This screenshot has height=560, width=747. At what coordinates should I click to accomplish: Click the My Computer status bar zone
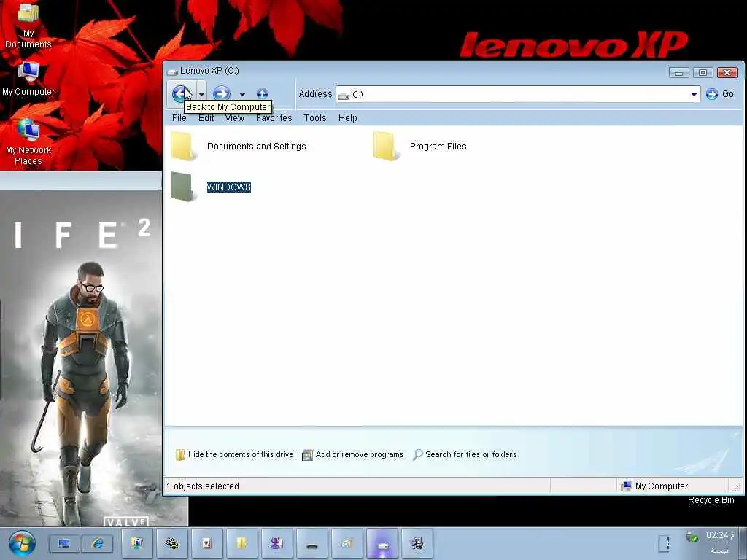coord(672,486)
